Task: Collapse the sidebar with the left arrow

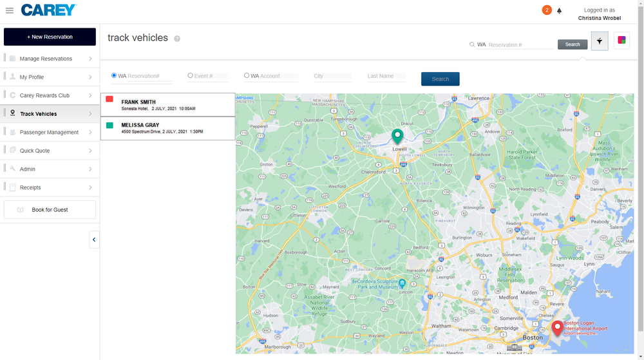Action: pyautogui.click(x=94, y=240)
